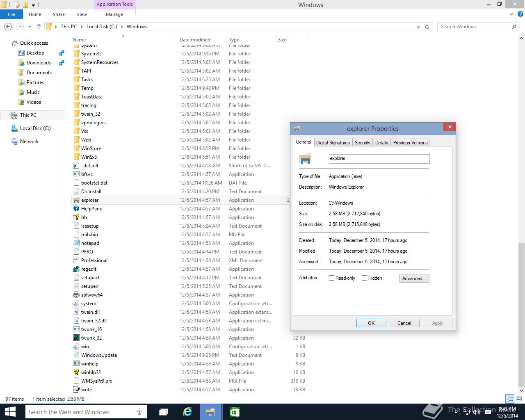
Task: Open Task View on taskbar
Action: point(164,412)
